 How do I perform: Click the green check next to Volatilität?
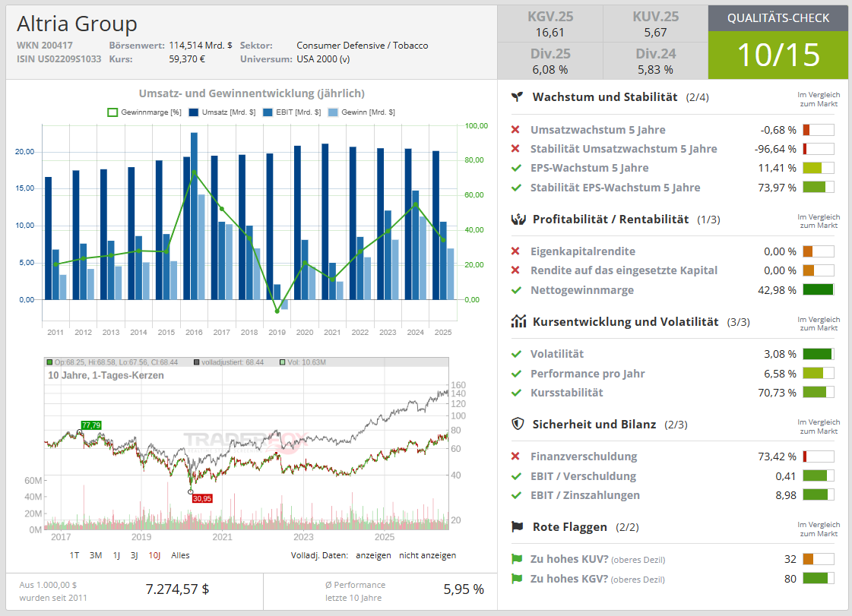[x=516, y=354]
